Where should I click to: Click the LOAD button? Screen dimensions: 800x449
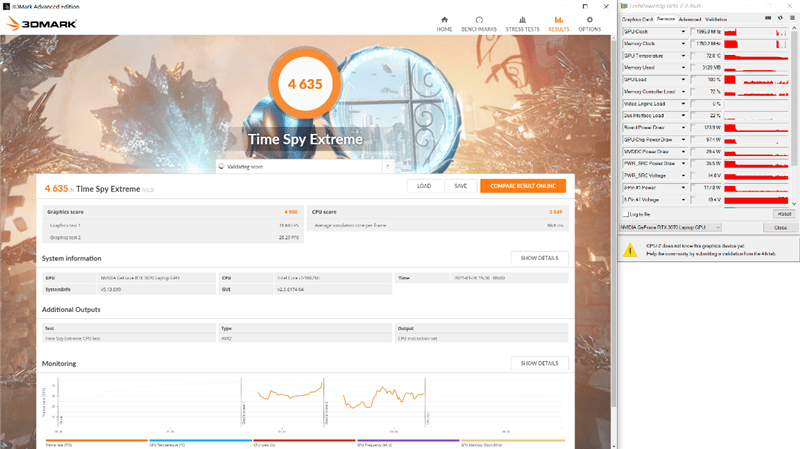coord(424,186)
